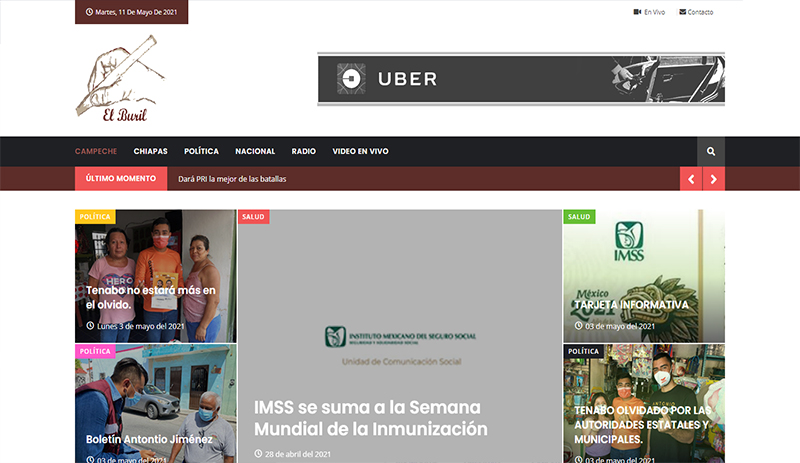Viewport: 800px width, 463px height.
Task: Advance to next headline in ticker
Action: coord(714,179)
